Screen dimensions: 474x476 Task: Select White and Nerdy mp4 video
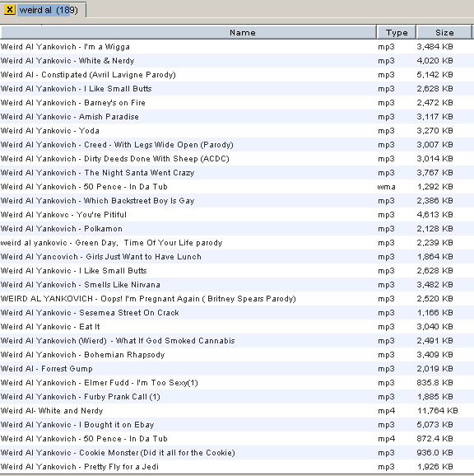237,411
